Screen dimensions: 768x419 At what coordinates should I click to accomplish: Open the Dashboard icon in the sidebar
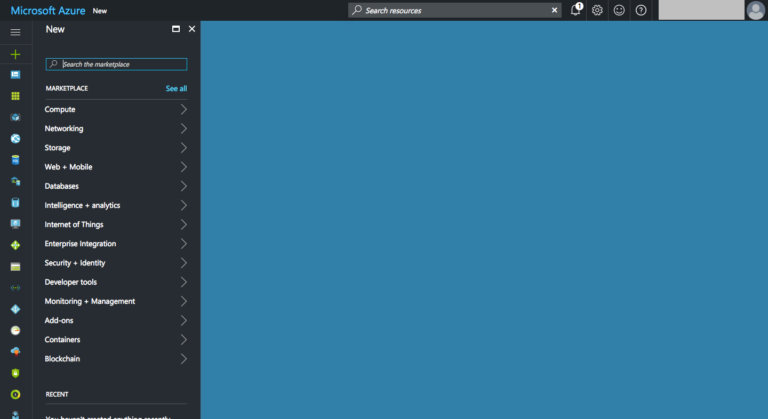click(15, 75)
